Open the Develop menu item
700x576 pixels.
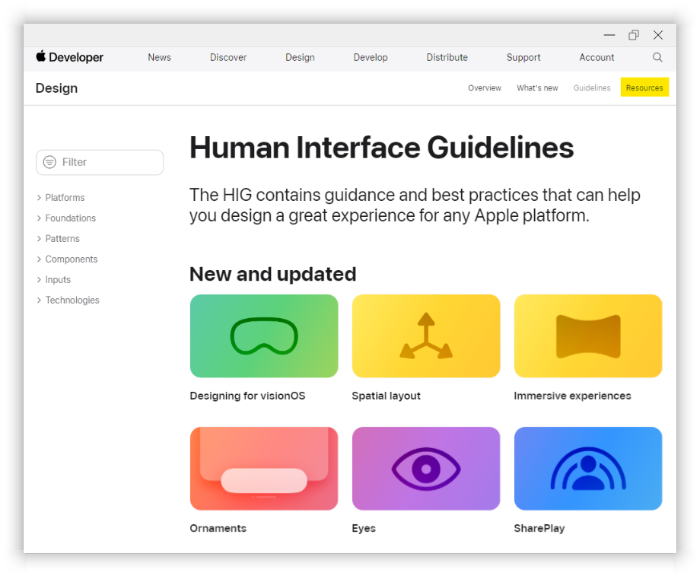pos(371,58)
